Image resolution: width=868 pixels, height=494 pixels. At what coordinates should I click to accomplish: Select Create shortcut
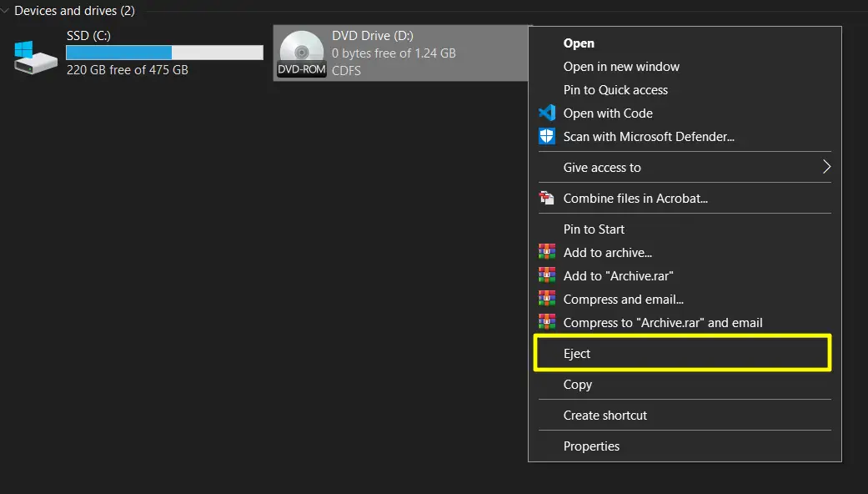tap(606, 415)
